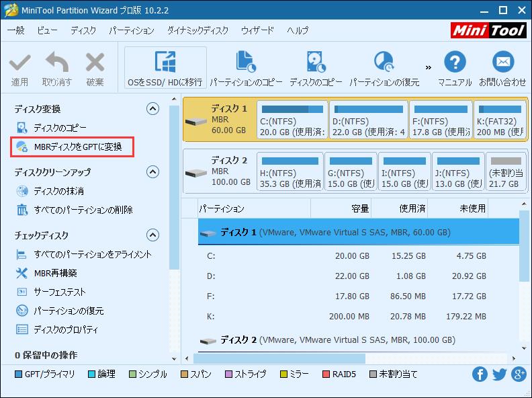Collapse the チェックディスク section
Viewport: 532px width, 398px height.
(152, 235)
